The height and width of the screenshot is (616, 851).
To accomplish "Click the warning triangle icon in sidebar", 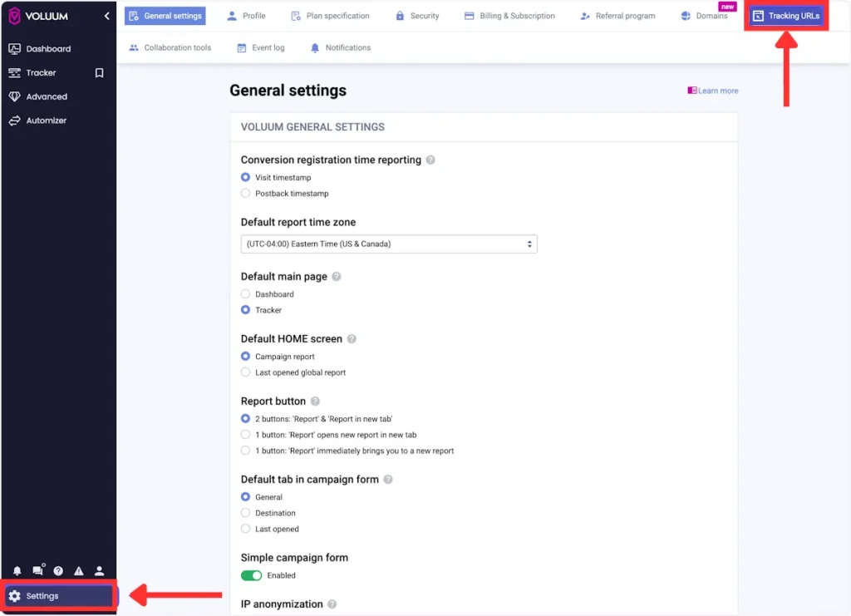I will coord(79,570).
